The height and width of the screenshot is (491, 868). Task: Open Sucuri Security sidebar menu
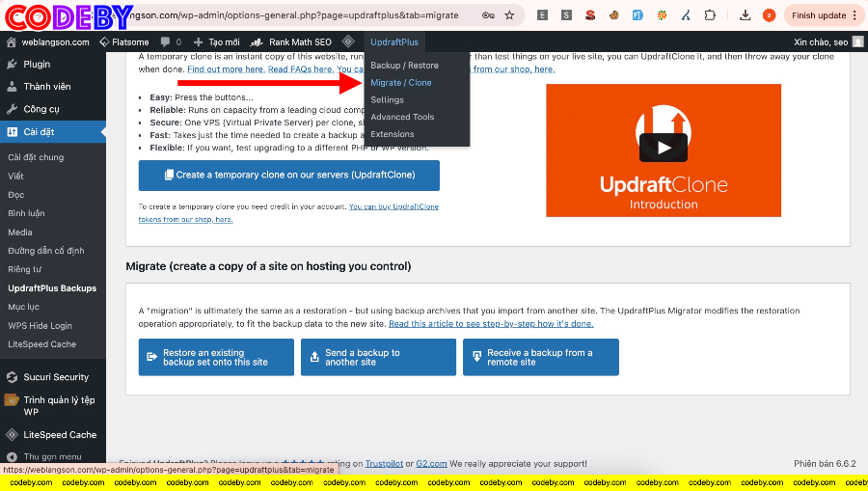(x=53, y=377)
